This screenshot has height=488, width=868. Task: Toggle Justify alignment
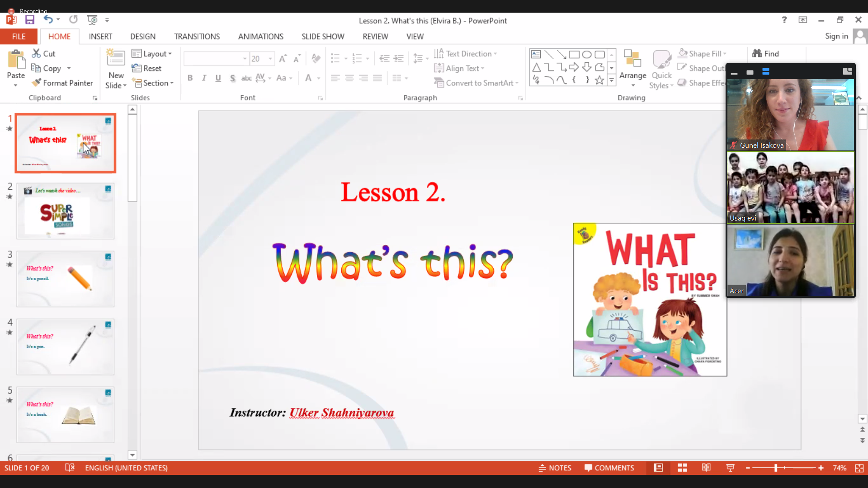377,78
